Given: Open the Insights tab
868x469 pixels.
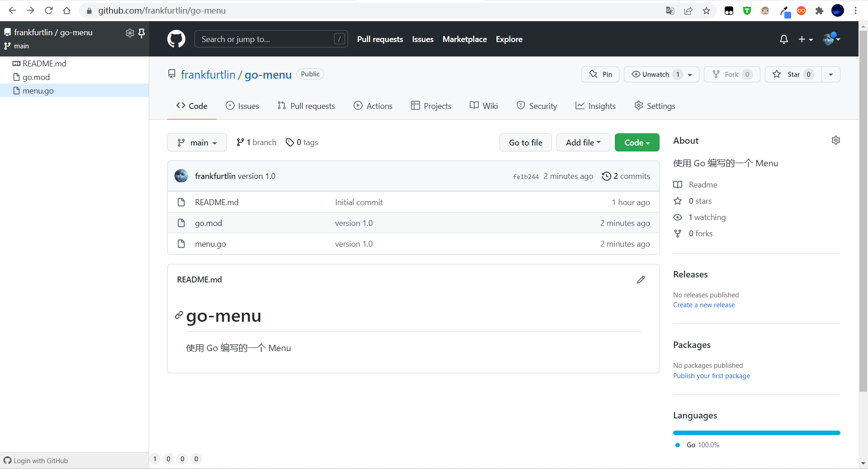Looking at the screenshot, I should [595, 106].
